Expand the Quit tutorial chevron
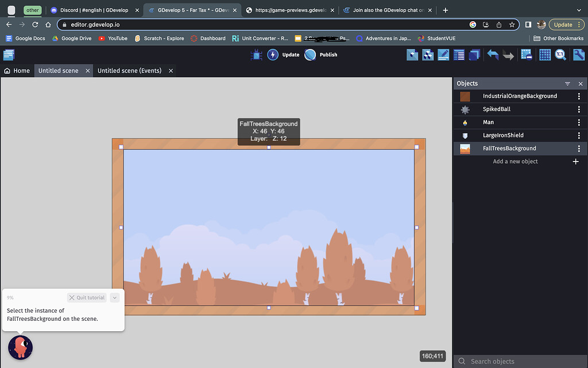 [x=114, y=297]
